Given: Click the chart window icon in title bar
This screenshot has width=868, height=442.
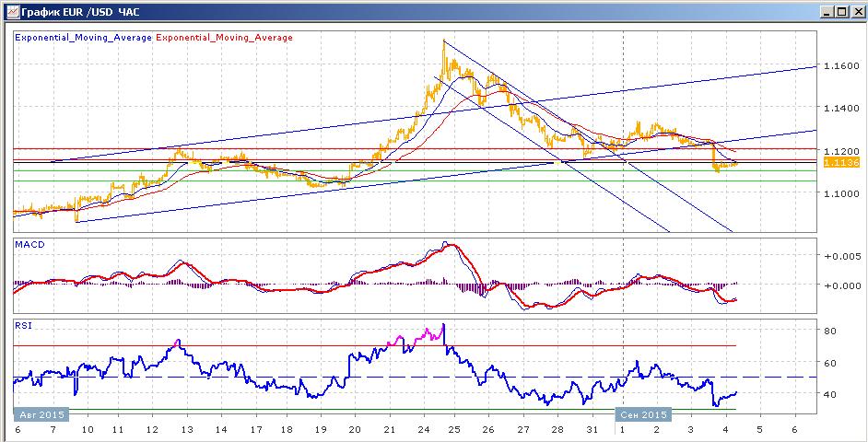Looking at the screenshot, I should click(x=12, y=11).
